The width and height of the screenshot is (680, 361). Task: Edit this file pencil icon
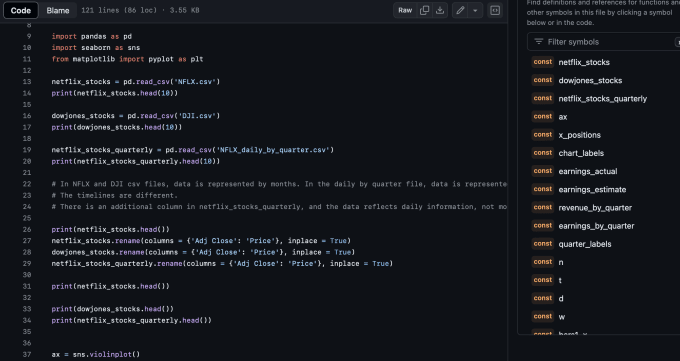tap(460, 10)
